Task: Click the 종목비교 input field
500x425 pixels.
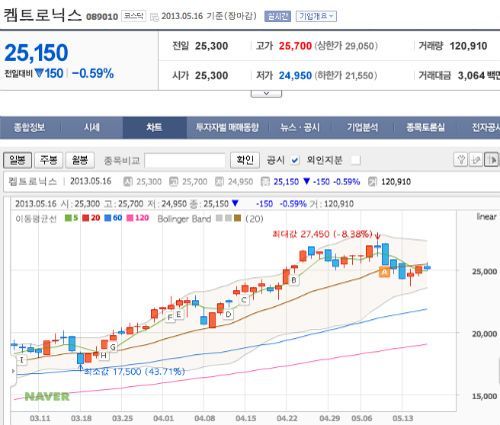Action: [x=185, y=161]
